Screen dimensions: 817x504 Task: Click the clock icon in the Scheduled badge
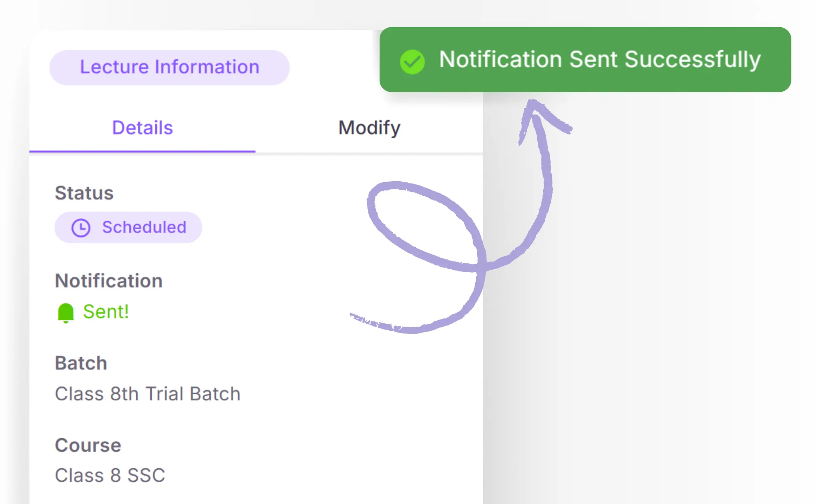(81, 228)
